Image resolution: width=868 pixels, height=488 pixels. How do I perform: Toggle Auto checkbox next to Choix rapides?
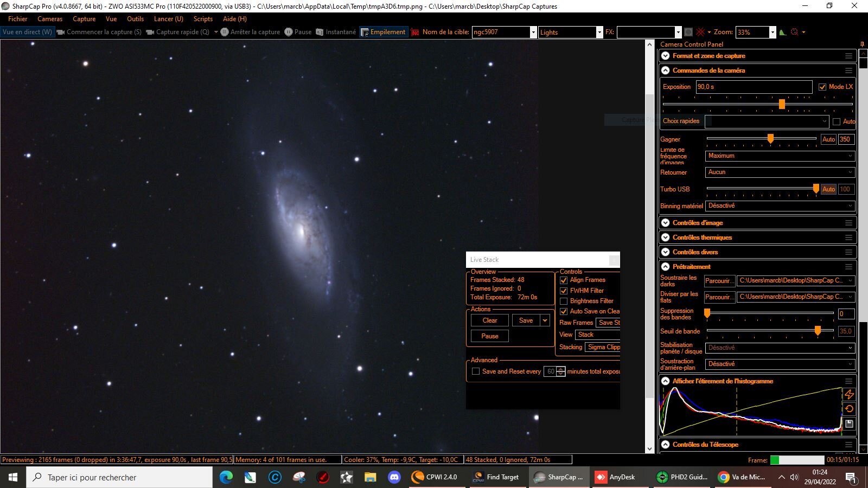[x=837, y=121]
